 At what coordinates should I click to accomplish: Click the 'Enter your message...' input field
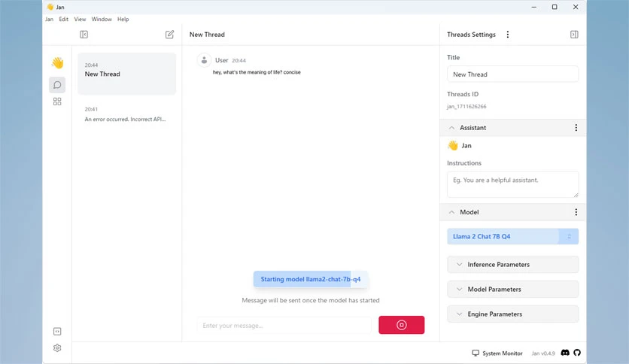284,325
